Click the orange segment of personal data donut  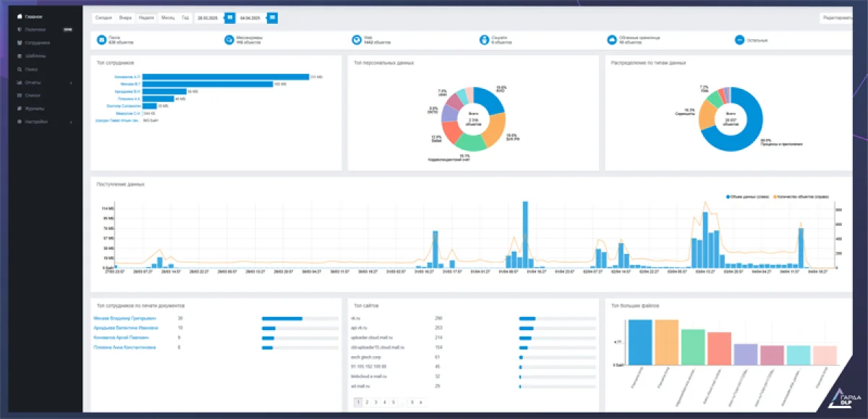click(491, 132)
